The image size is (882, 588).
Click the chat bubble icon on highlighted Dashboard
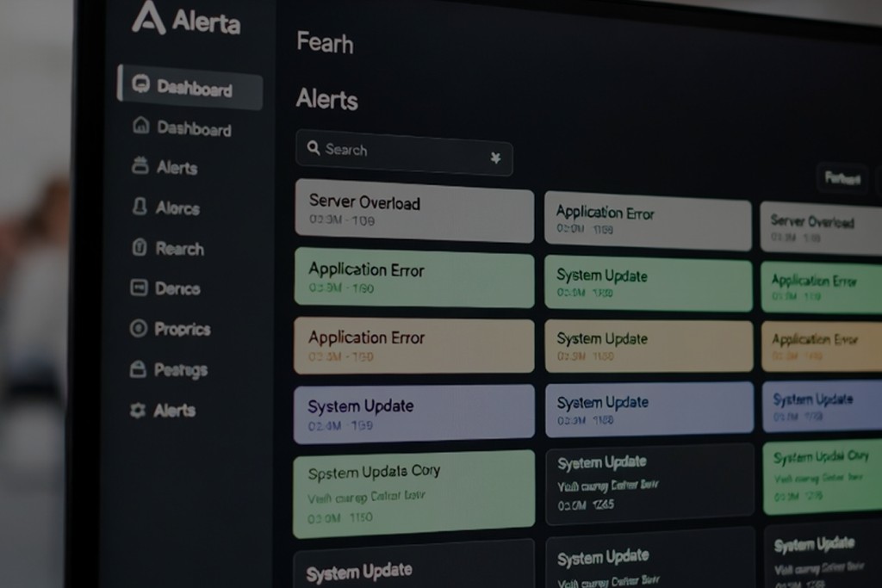click(x=140, y=85)
